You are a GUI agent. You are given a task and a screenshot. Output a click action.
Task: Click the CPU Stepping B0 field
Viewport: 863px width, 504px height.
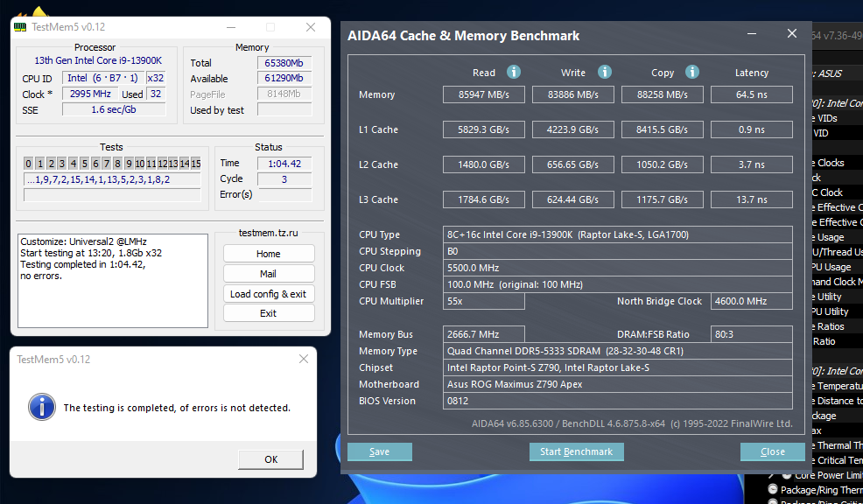coord(618,251)
